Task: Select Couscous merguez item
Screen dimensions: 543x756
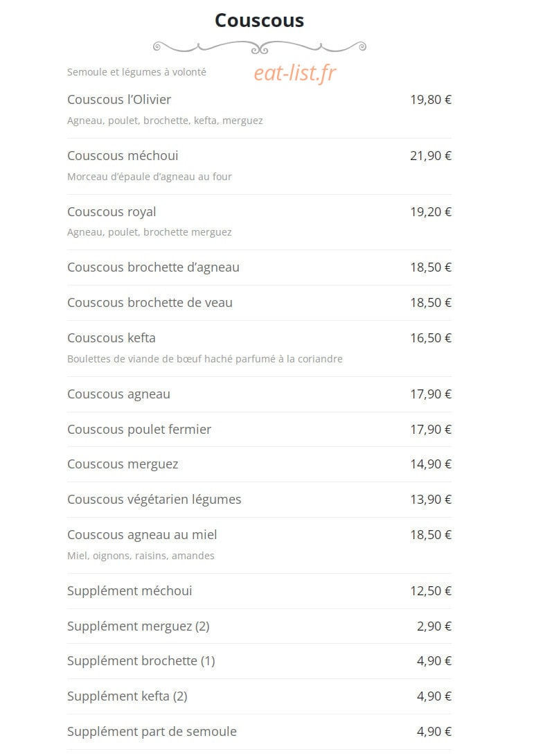Action: (x=259, y=464)
